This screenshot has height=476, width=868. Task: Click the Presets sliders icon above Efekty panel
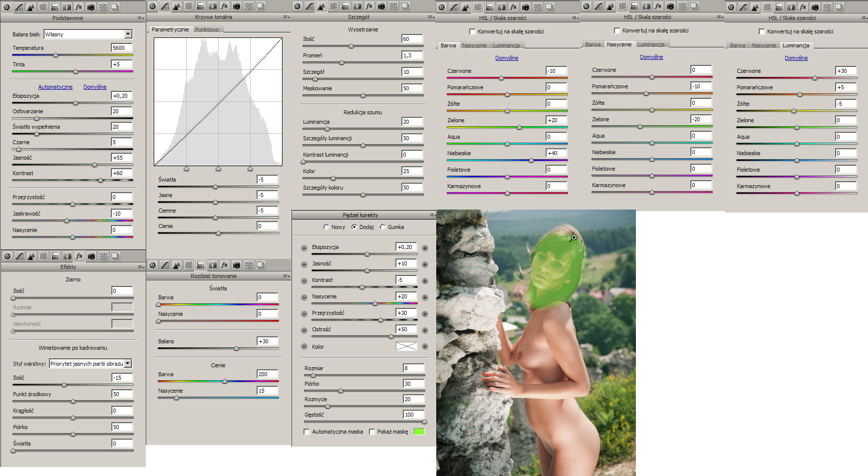click(103, 256)
